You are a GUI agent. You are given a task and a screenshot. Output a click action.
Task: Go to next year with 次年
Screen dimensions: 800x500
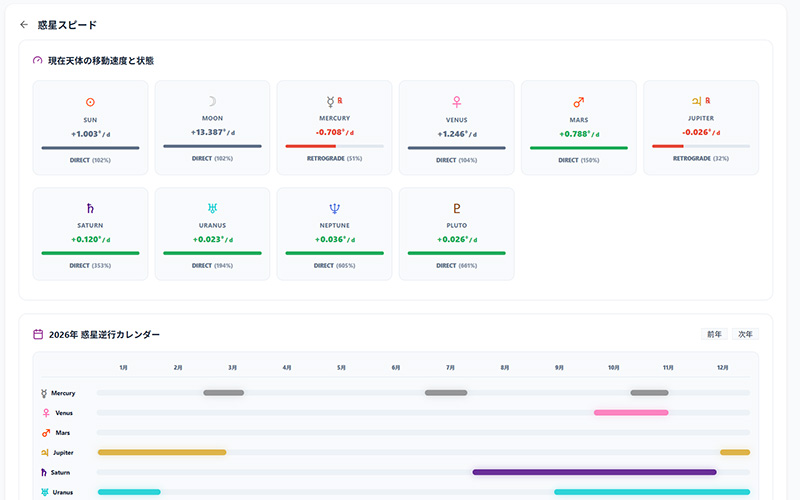(745, 334)
